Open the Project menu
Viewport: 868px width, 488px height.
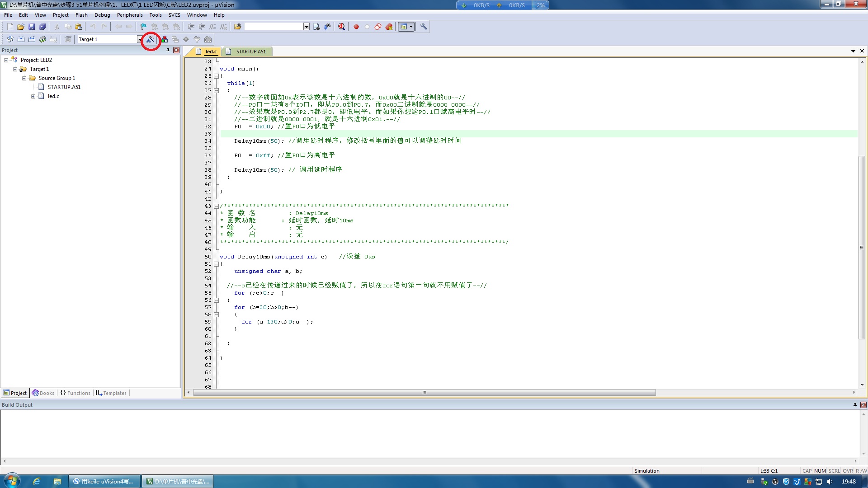61,15
